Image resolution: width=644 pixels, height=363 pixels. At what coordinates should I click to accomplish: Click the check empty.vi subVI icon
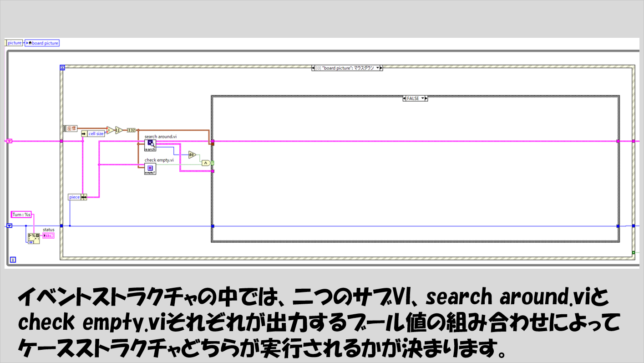pyautogui.click(x=150, y=169)
